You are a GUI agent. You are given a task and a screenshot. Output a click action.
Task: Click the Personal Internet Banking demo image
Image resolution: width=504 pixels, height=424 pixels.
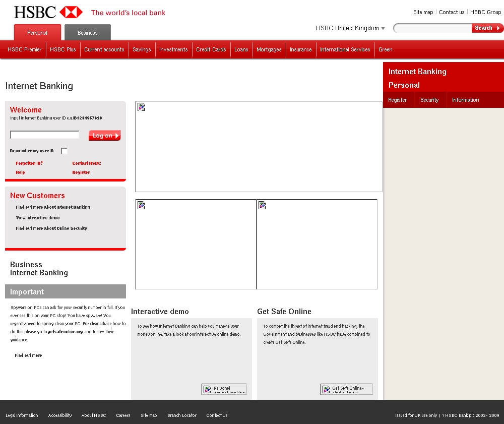pyautogui.click(x=224, y=389)
